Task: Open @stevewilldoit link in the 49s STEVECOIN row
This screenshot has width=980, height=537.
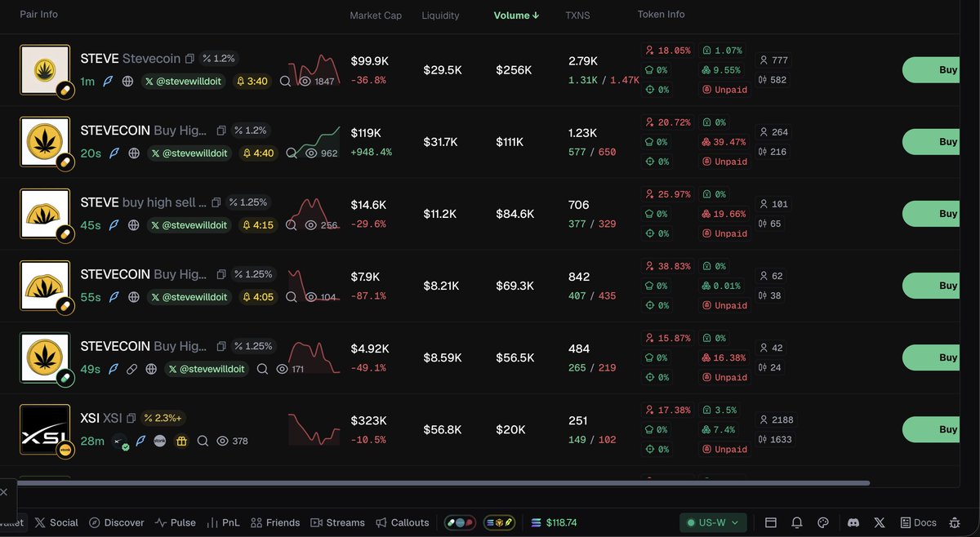Action: pos(207,369)
